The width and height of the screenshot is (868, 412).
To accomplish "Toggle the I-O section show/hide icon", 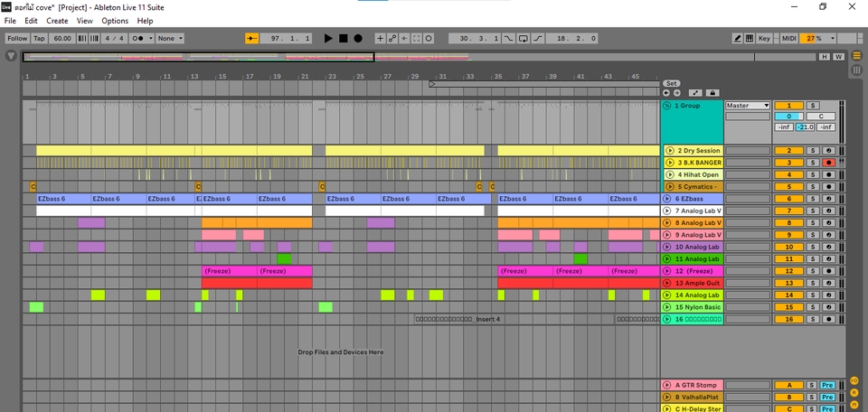I will click(854, 380).
